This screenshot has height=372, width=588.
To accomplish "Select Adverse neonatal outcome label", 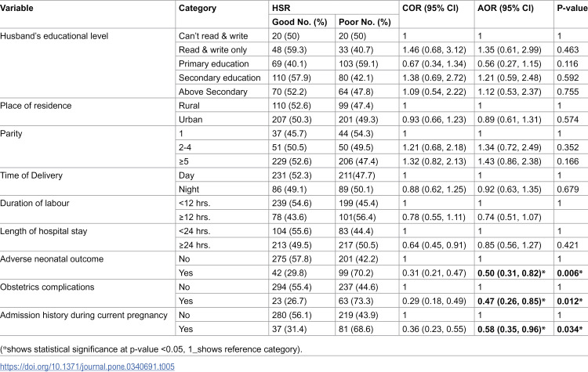I will point(52,259).
